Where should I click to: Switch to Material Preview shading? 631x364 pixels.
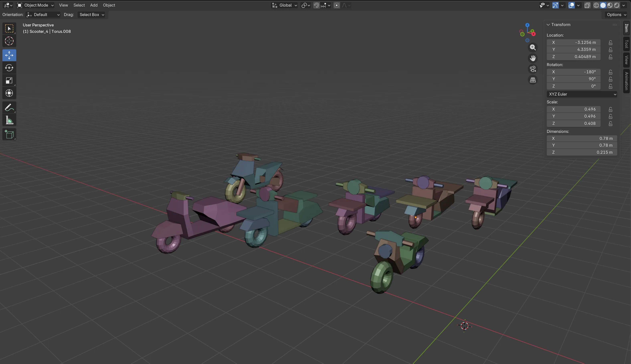[610, 5]
